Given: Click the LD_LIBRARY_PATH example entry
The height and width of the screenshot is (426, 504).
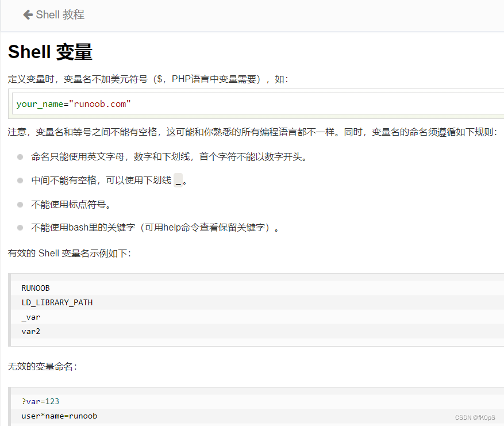Looking at the screenshot, I should [56, 302].
